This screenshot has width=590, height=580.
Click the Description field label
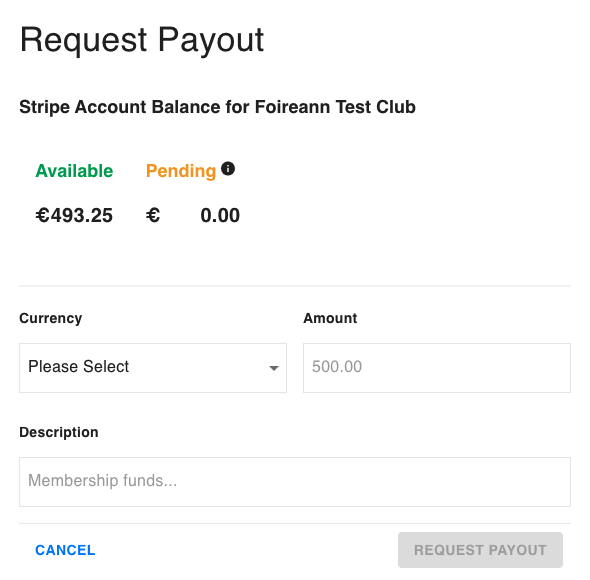(x=59, y=432)
